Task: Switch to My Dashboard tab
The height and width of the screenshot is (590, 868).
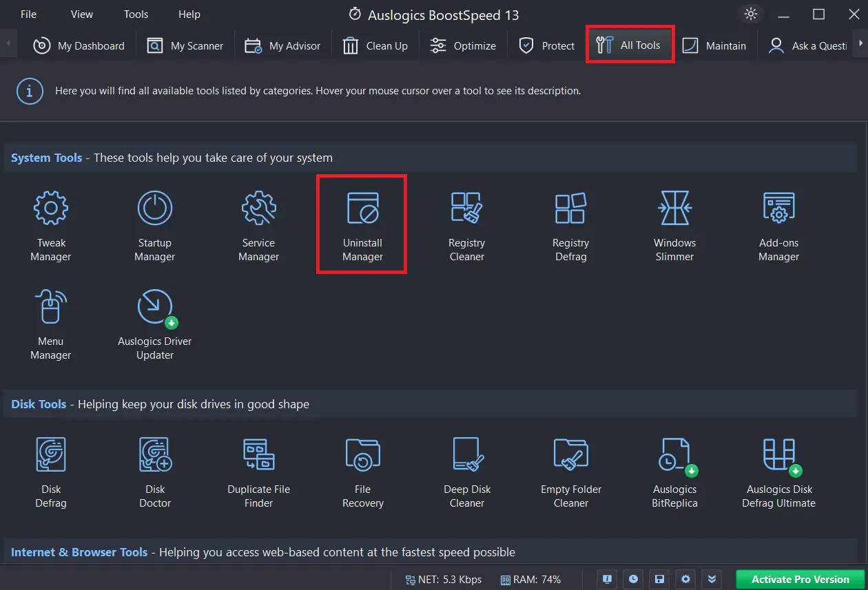Action: coord(79,45)
